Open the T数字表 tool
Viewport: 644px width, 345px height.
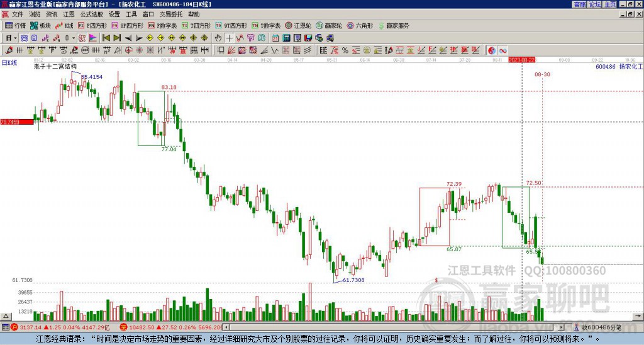tap(266, 25)
